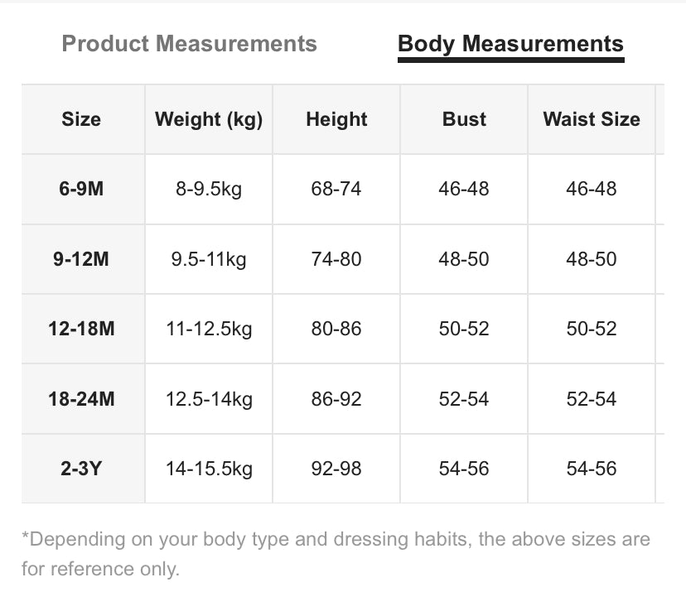Screen dimensions: 686x616
Task: Select the 2-3Y size row label
Action: pyautogui.click(x=81, y=469)
